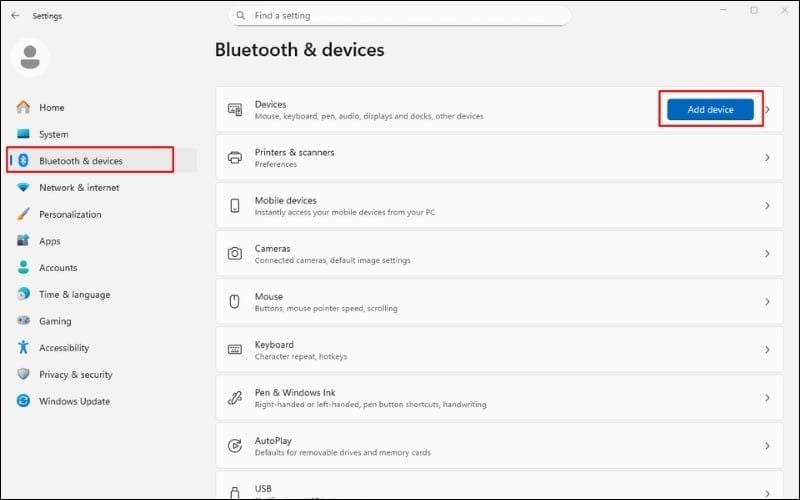This screenshot has width=800, height=500.
Task: Click the Add device button
Action: click(710, 109)
